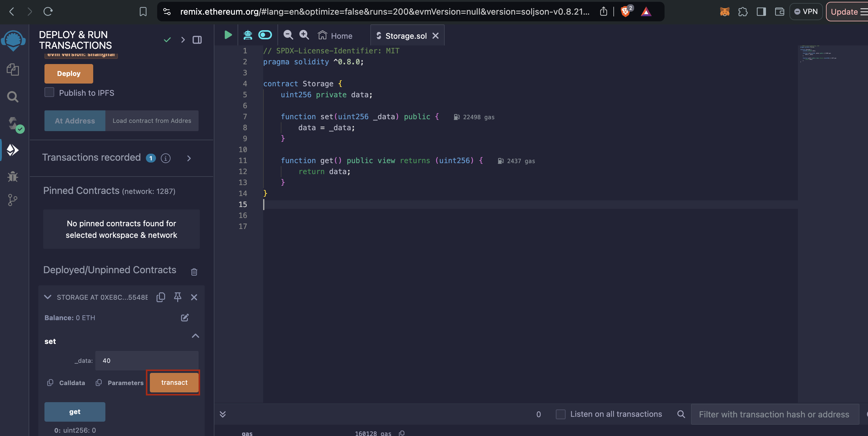
Task: Open the Remix home logo icon
Action: coord(13,41)
